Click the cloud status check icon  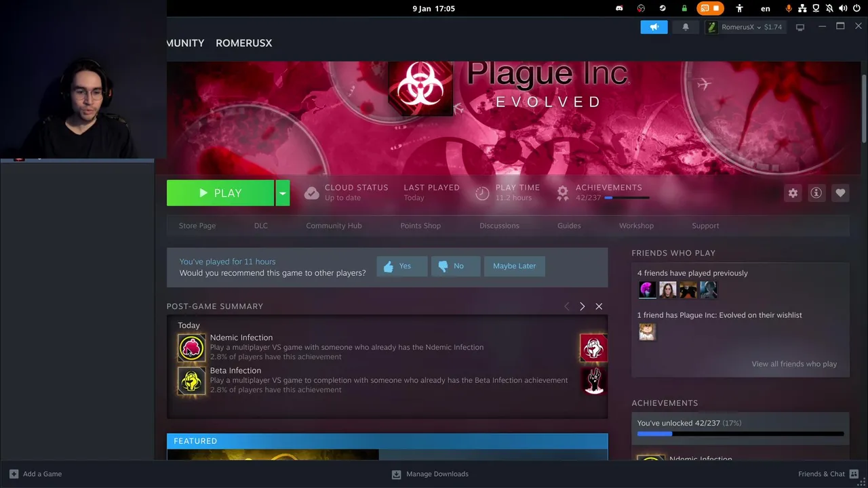(312, 193)
